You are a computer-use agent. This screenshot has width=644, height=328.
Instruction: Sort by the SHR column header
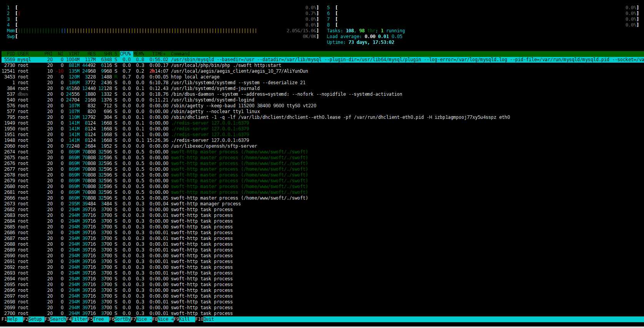click(108, 54)
